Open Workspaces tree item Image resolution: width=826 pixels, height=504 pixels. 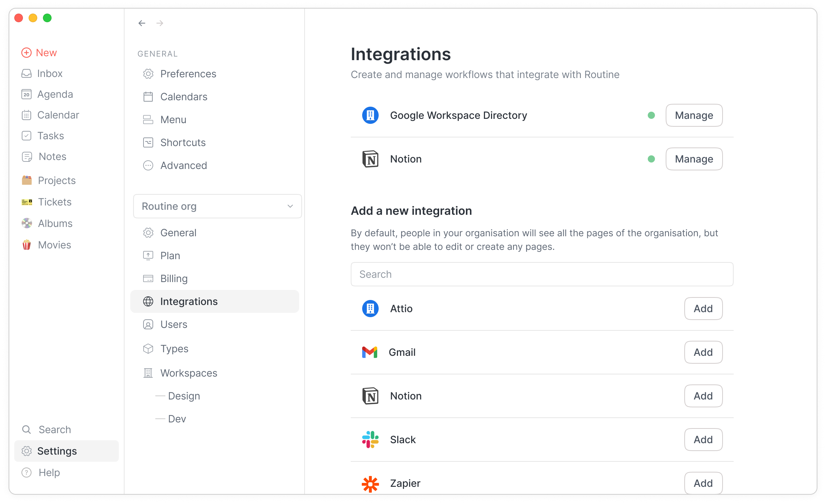pyautogui.click(x=189, y=373)
